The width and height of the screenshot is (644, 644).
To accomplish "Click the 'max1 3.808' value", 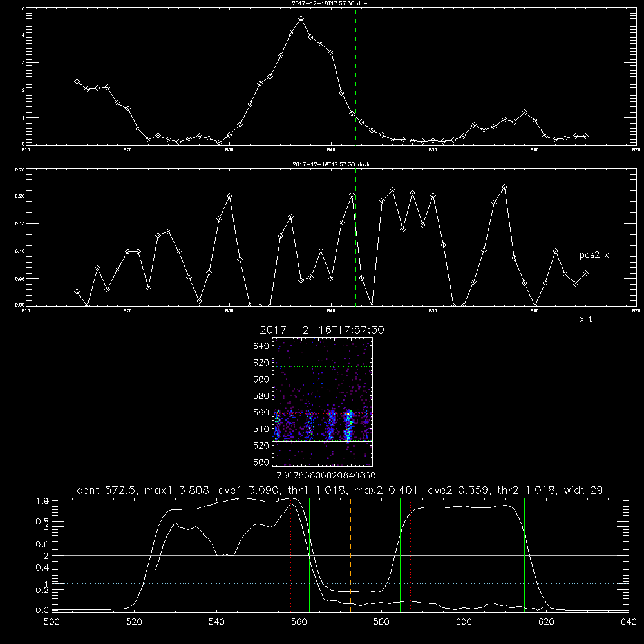I will click(175, 490).
